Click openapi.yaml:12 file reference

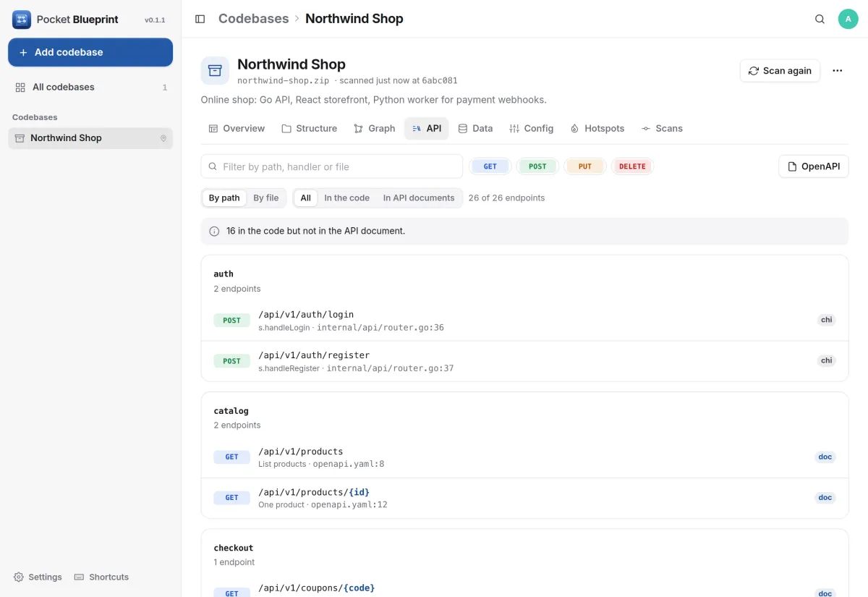(x=349, y=504)
